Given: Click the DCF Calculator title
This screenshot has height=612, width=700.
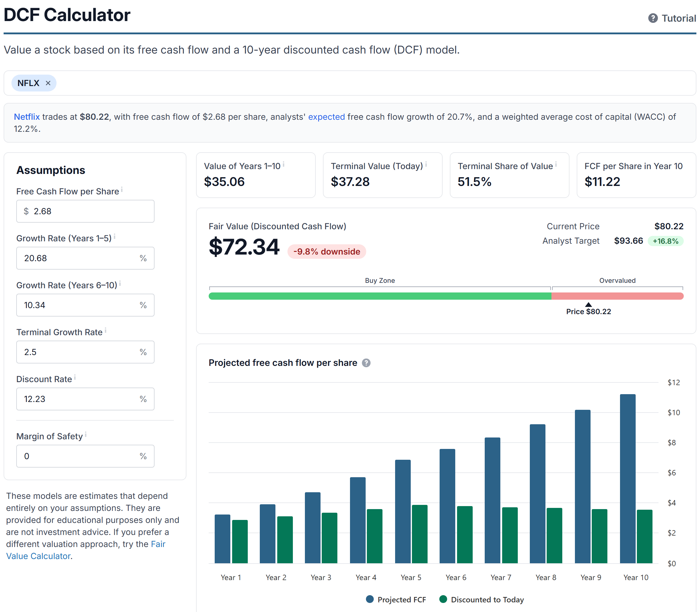Looking at the screenshot, I should click(67, 15).
